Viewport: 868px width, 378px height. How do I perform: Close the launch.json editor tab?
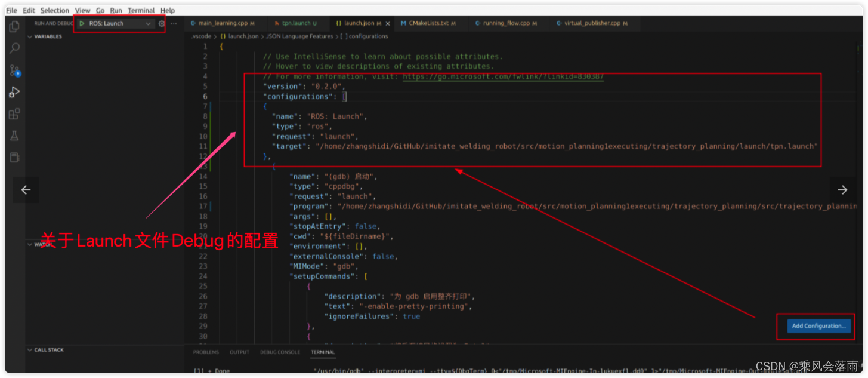[388, 23]
